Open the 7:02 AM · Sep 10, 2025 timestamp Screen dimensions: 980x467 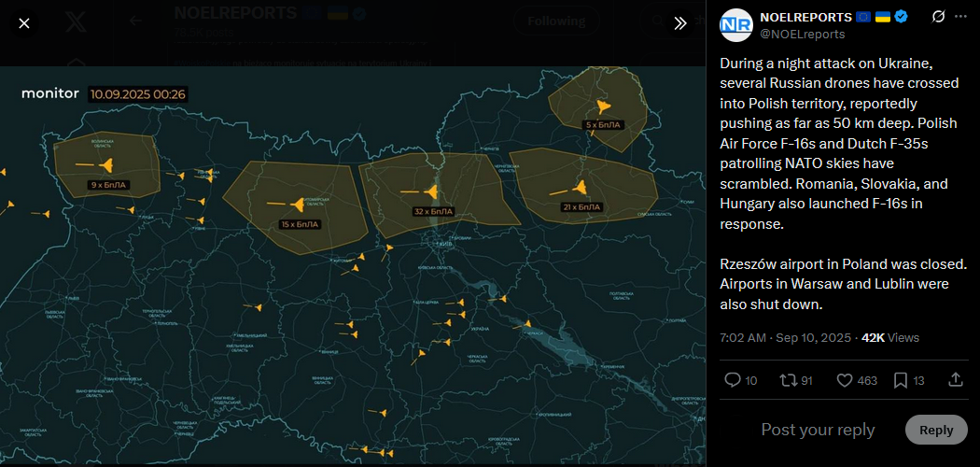(x=785, y=337)
